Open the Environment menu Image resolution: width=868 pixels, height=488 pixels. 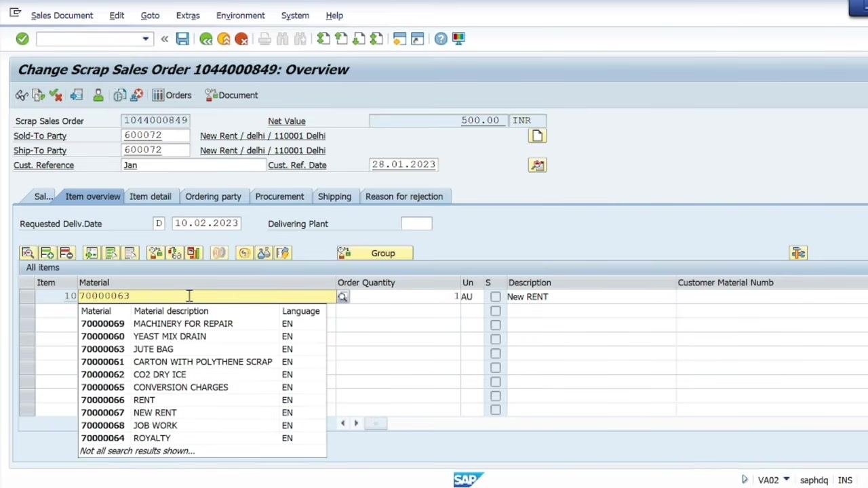click(x=240, y=15)
